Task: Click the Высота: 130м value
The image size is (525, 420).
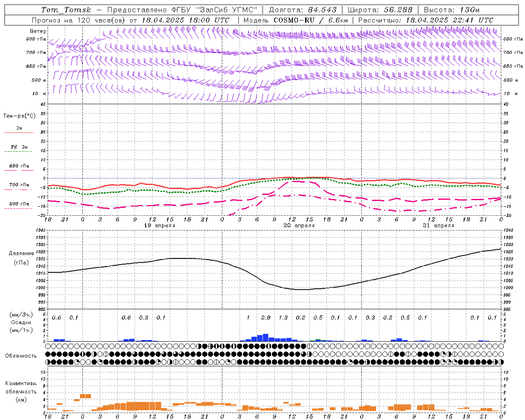Action: pyautogui.click(x=452, y=10)
